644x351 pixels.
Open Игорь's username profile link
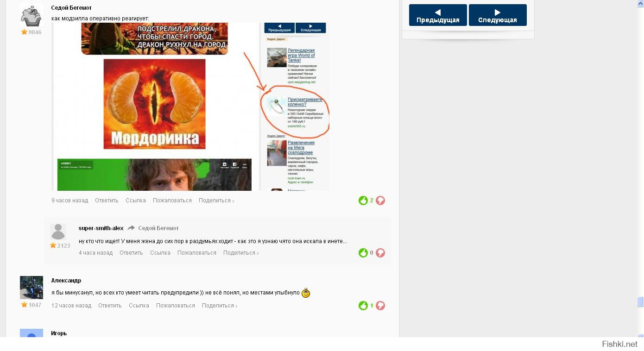click(x=59, y=333)
